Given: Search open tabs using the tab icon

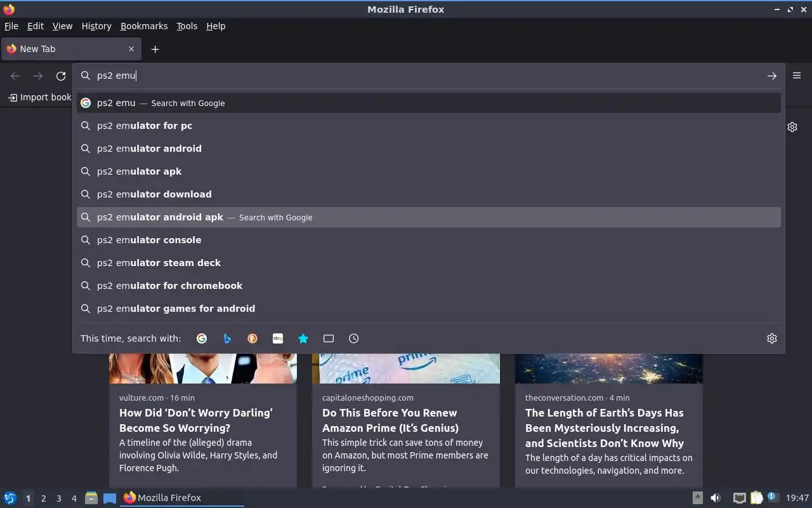Looking at the screenshot, I should (x=329, y=338).
